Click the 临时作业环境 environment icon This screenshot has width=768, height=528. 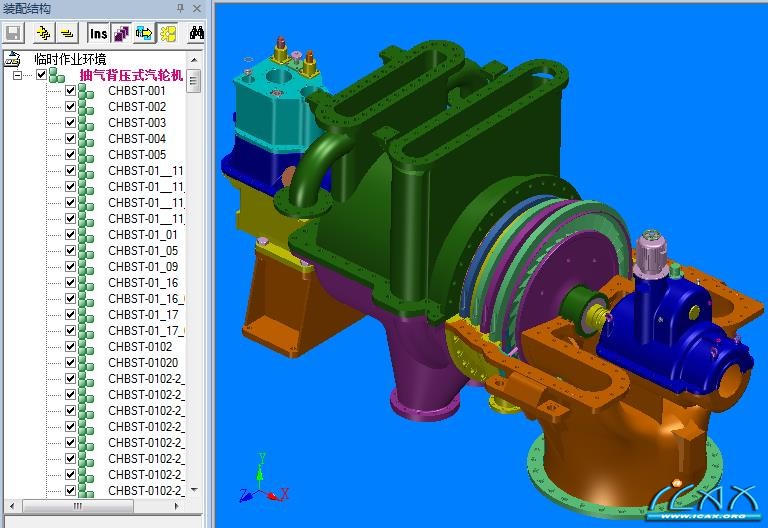(x=12, y=59)
